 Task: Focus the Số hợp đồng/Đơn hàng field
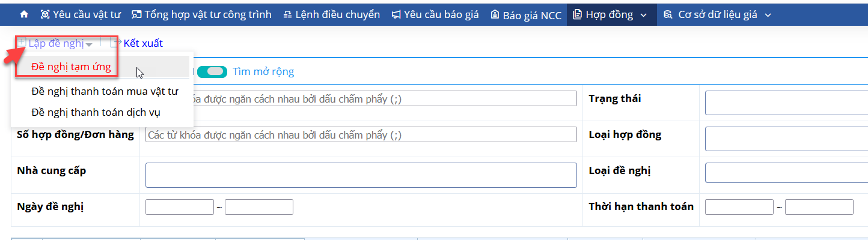coord(361,135)
